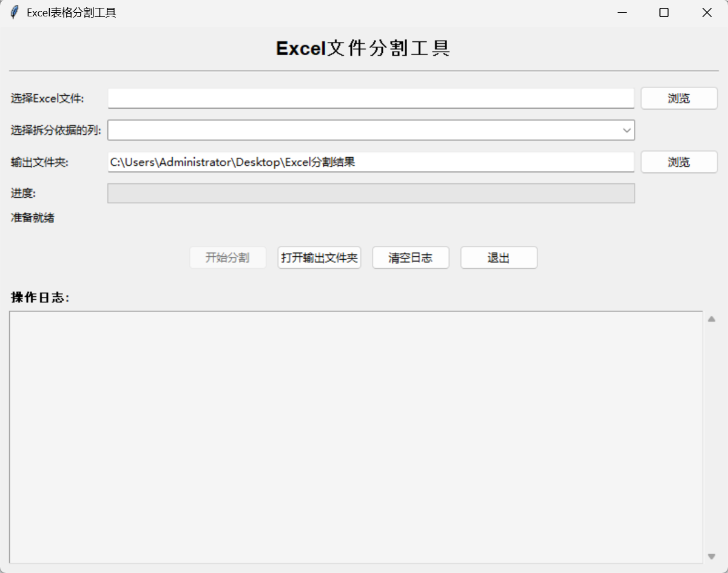728x573 pixels.
Task: Click the Excel文件分割工具 title heading
Action: tap(363, 48)
